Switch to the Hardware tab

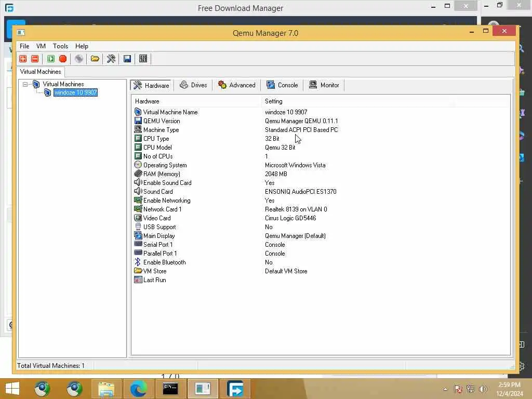pos(151,85)
